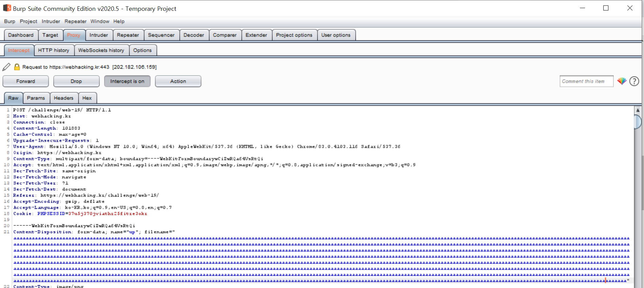Select the Proxy tab
The width and height of the screenshot is (644, 288).
(x=74, y=35)
